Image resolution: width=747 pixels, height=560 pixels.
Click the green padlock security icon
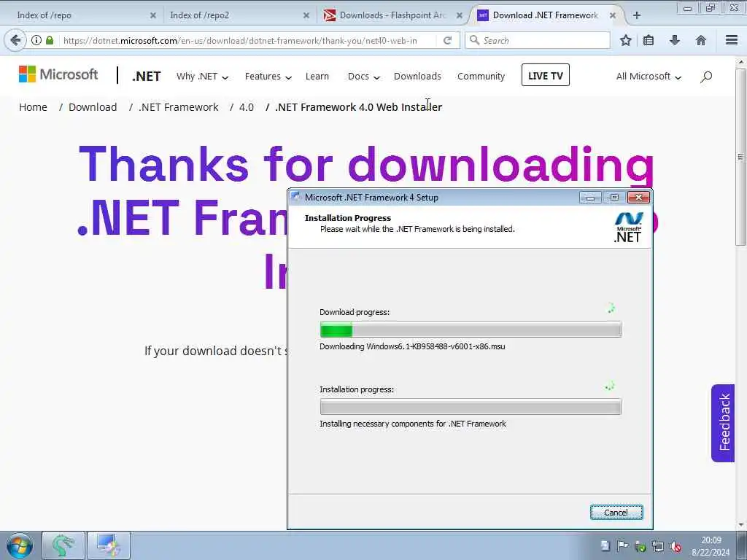click(50, 41)
